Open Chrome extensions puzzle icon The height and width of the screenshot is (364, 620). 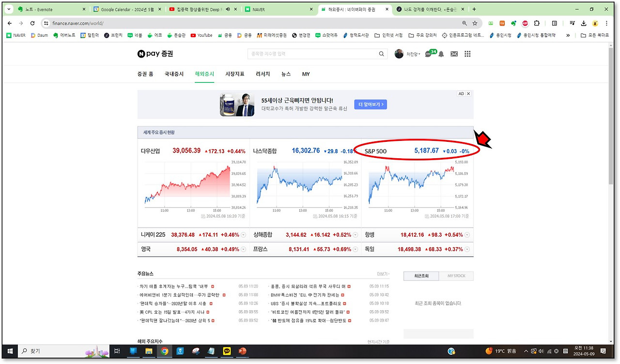[537, 23]
